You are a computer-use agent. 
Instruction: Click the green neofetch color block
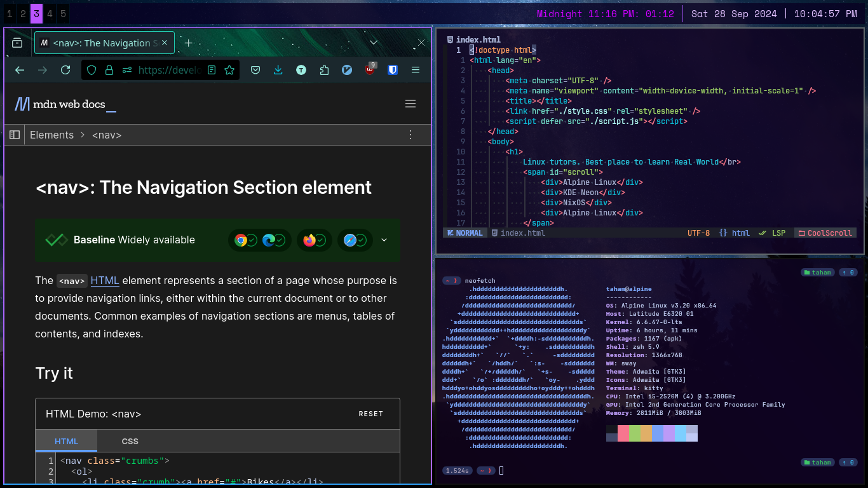(x=634, y=433)
